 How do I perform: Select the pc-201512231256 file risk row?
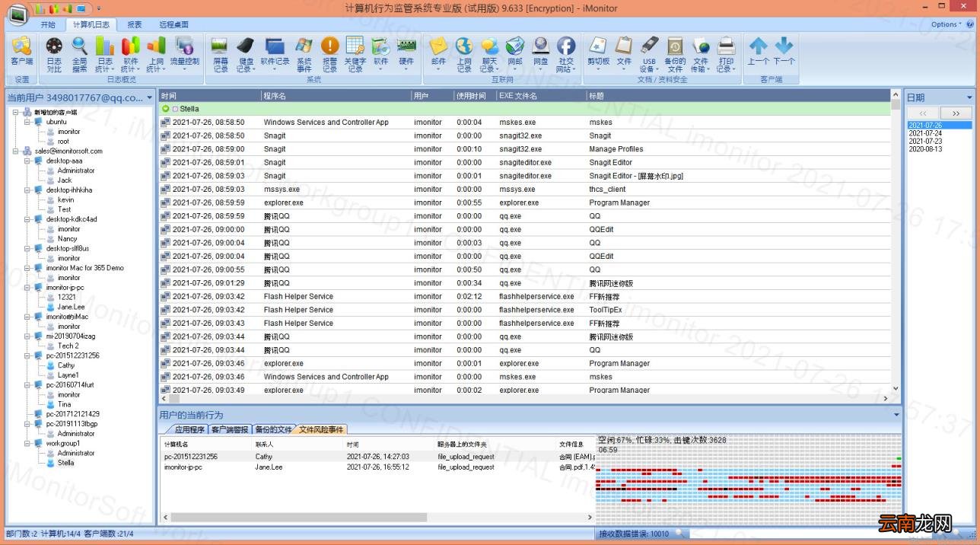(379, 457)
